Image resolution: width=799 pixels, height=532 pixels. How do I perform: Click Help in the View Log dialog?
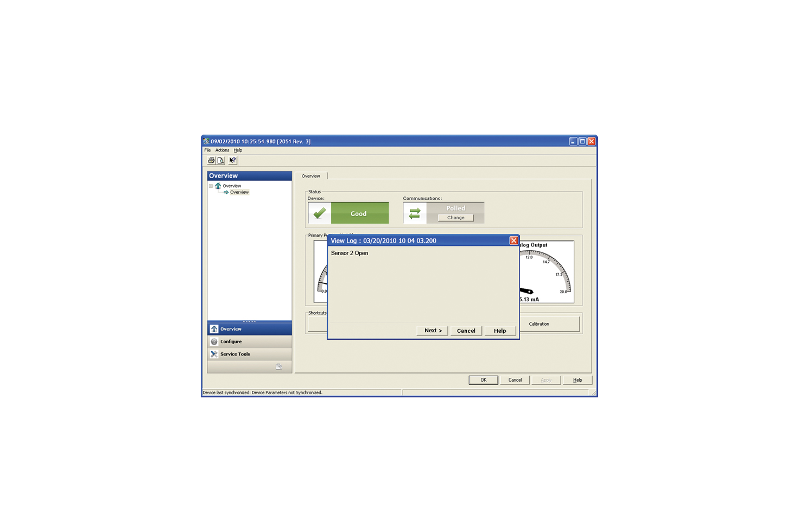pyautogui.click(x=500, y=331)
